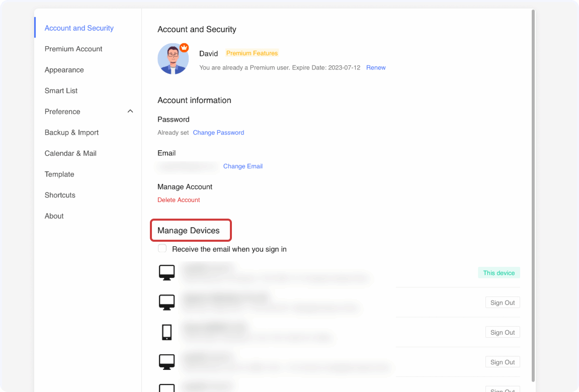Click the first desktop monitor device icon
This screenshot has height=392, width=579.
(167, 272)
